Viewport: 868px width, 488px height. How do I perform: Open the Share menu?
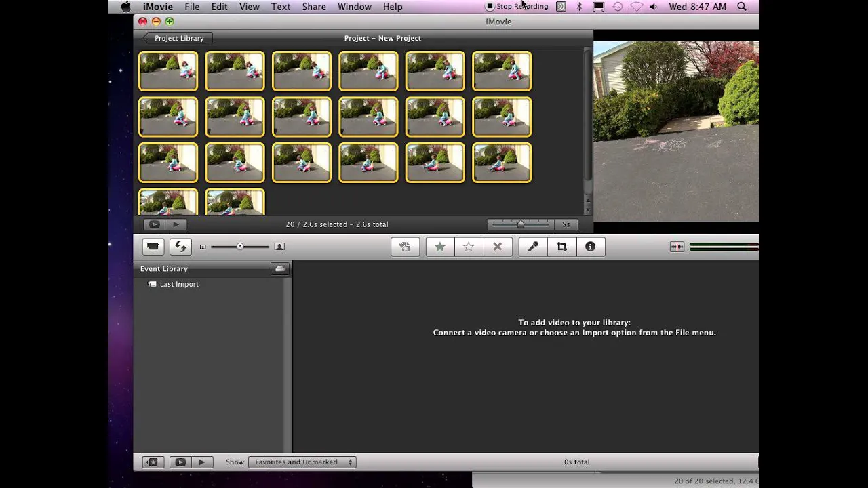(x=314, y=7)
